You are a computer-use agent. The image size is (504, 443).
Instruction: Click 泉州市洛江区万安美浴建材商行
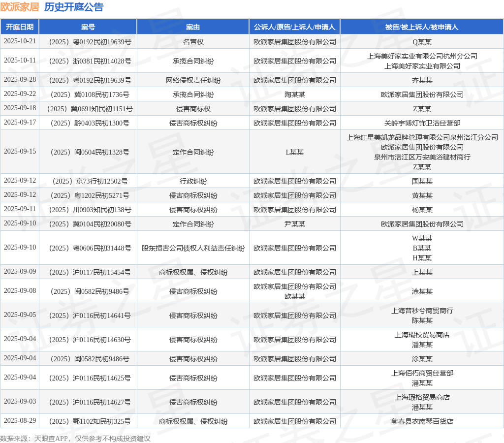422,157
